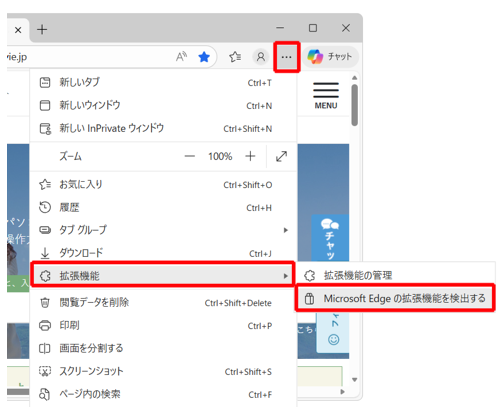
Task: Open the Settings and more (…) menu button
Action: point(286,57)
